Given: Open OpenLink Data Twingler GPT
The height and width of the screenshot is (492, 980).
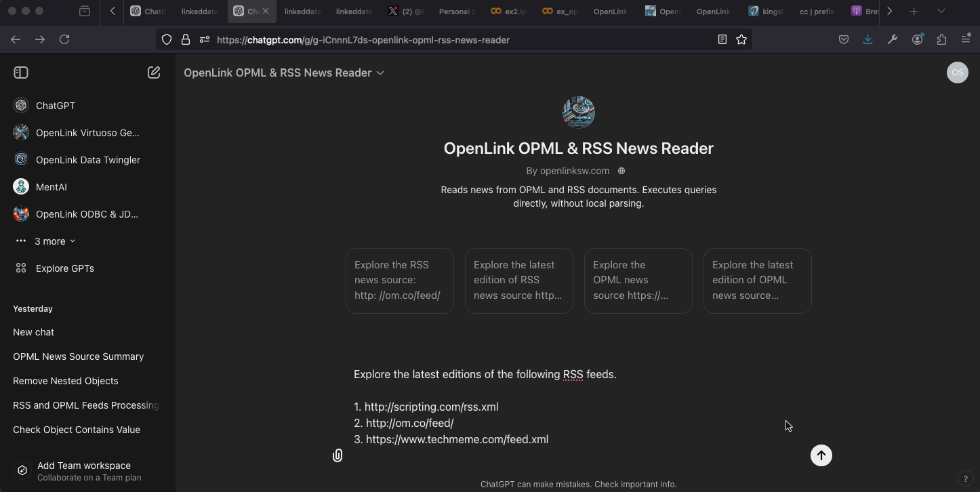Looking at the screenshot, I should pos(87,160).
